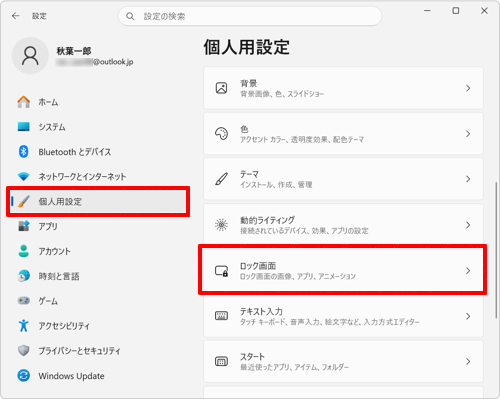This screenshot has height=399, width=500.
Task: Close the settings window
Action: (484, 11)
